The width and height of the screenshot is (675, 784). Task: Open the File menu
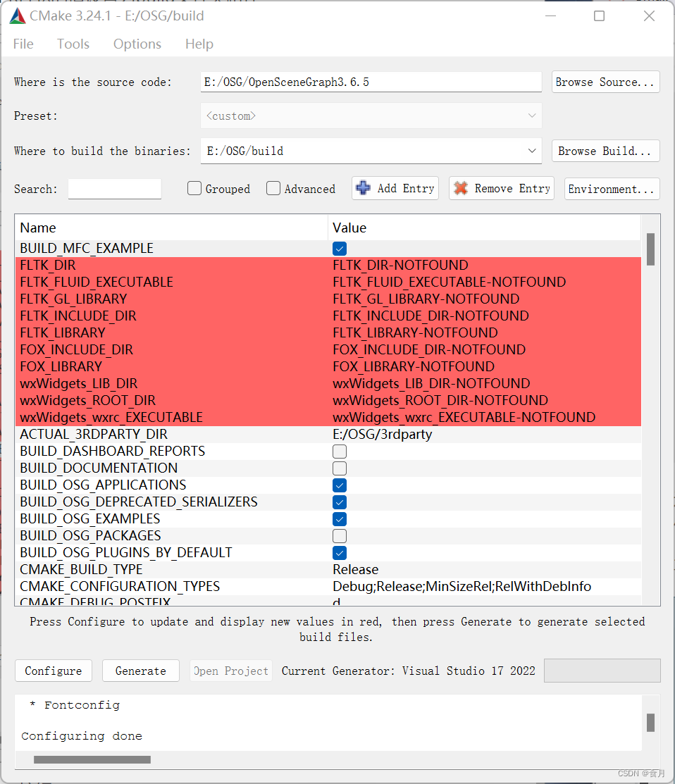[23, 44]
